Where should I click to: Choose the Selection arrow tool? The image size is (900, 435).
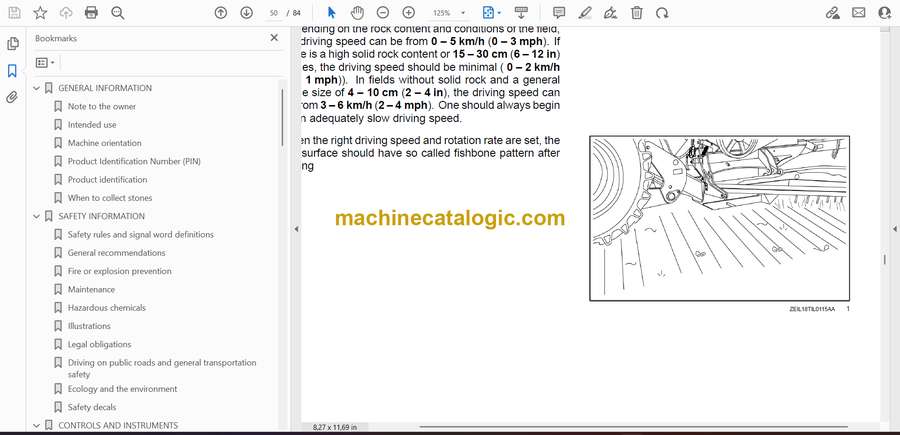pyautogui.click(x=332, y=13)
